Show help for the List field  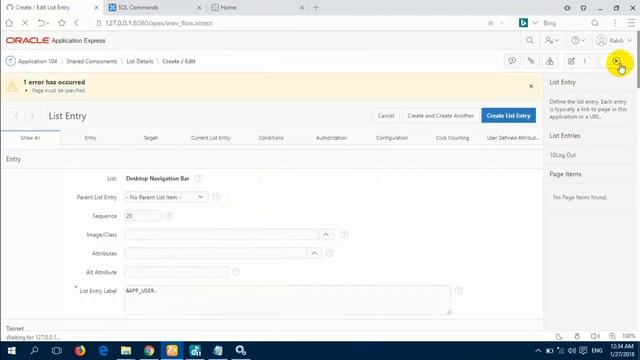(199, 178)
